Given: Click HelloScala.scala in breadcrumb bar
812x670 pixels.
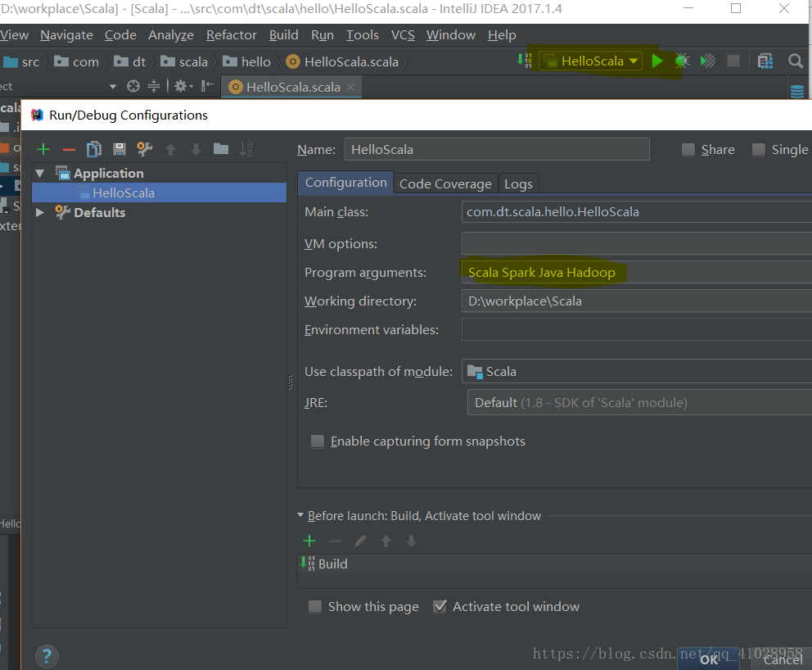Looking at the screenshot, I should (x=342, y=61).
